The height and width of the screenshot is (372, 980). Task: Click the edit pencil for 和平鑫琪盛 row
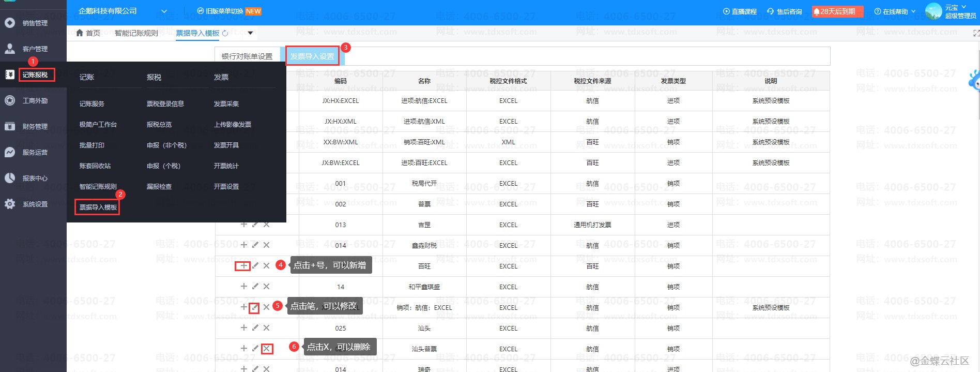[x=255, y=286]
